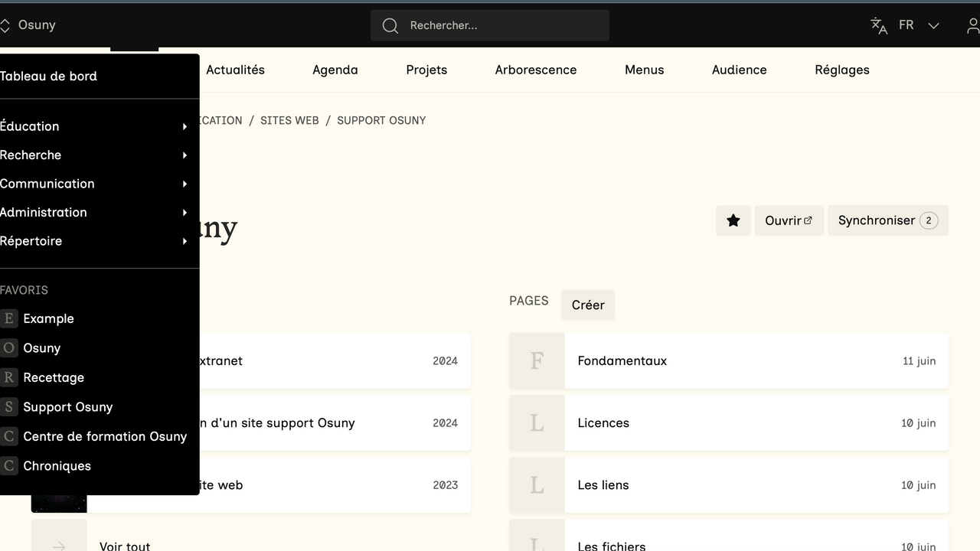This screenshot has height=551, width=980.
Task: Click the star favorite icon button
Action: click(x=733, y=220)
